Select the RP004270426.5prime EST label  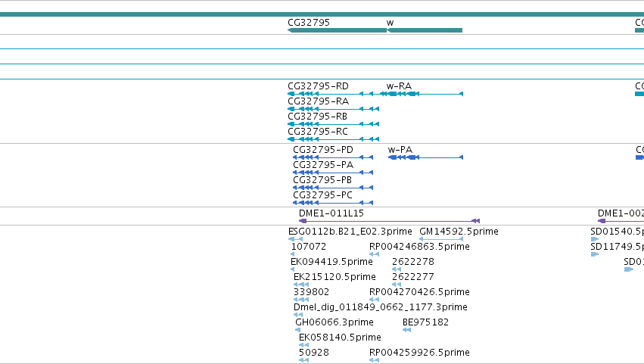click(419, 292)
